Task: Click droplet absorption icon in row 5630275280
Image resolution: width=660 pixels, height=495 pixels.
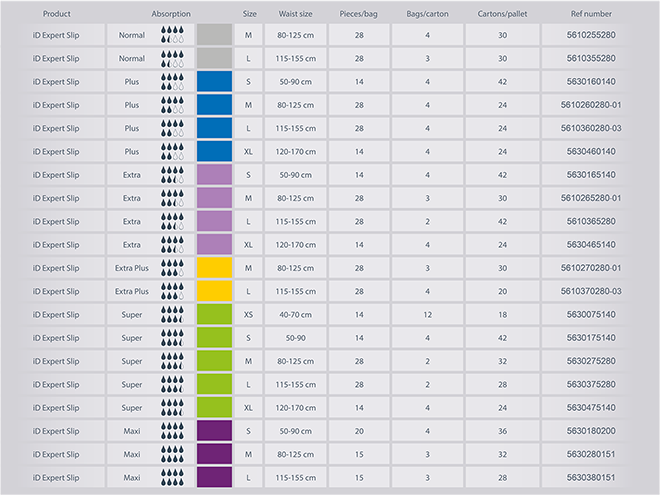Action: pos(172,361)
